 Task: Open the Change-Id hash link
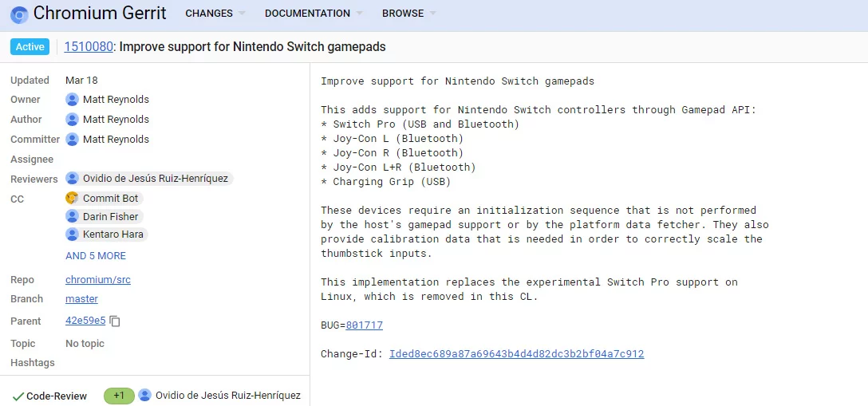coord(516,354)
